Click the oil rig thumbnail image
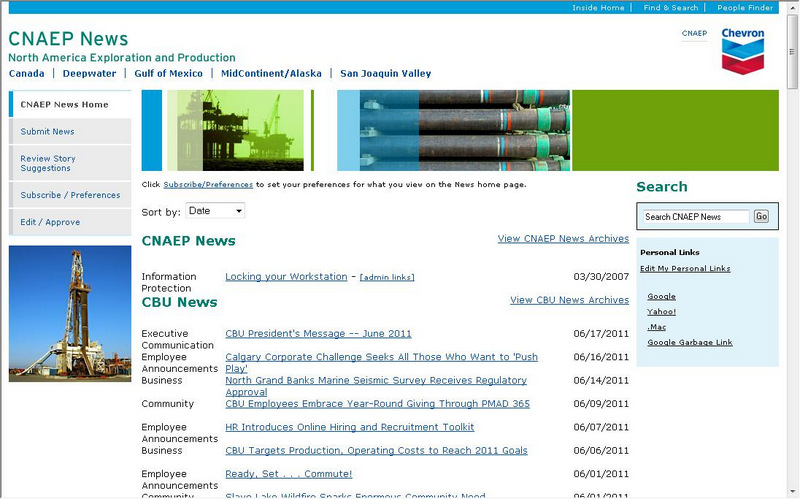This screenshot has width=800, height=499. [70, 314]
